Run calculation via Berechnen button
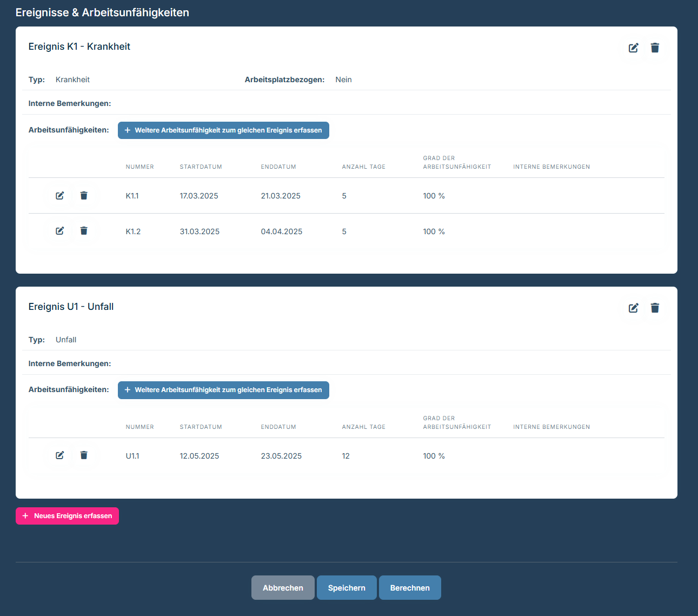This screenshot has height=616, width=698. point(410,588)
